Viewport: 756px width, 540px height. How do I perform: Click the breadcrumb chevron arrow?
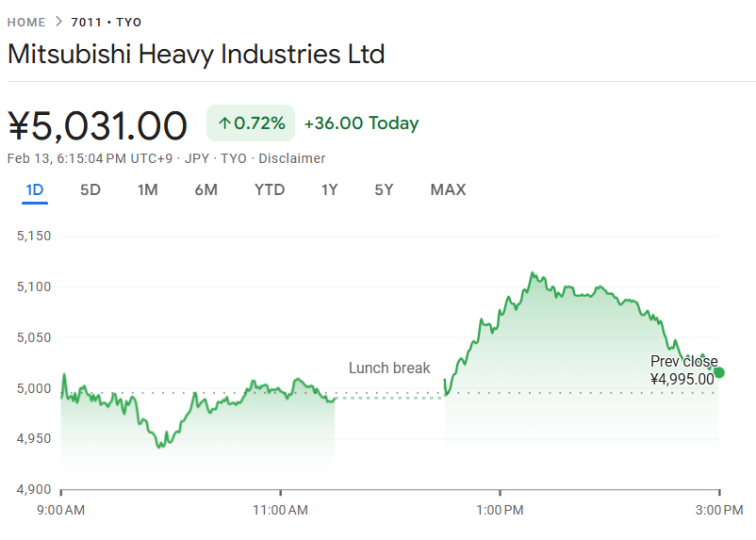pyautogui.click(x=58, y=22)
